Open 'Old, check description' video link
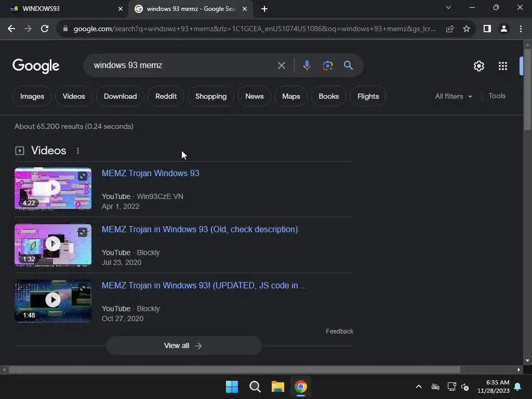The width and height of the screenshot is (532, 399). [199, 229]
